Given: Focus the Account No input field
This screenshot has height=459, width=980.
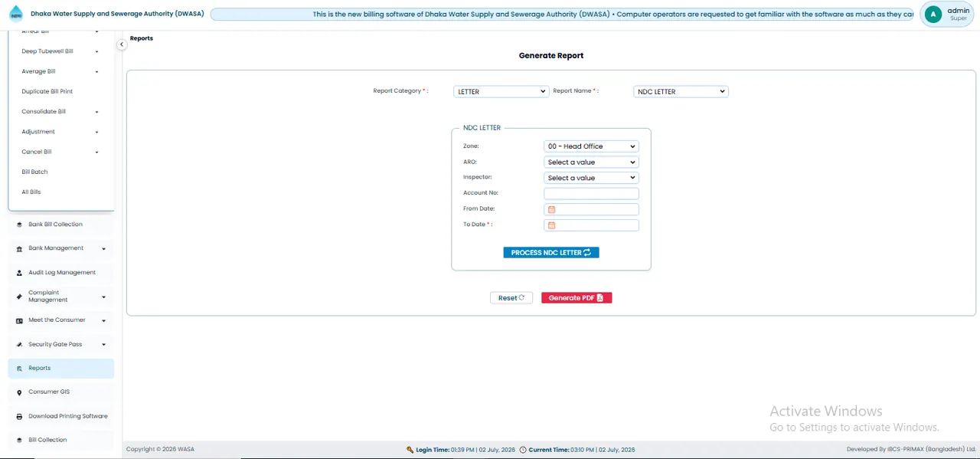Looking at the screenshot, I should coord(591,194).
